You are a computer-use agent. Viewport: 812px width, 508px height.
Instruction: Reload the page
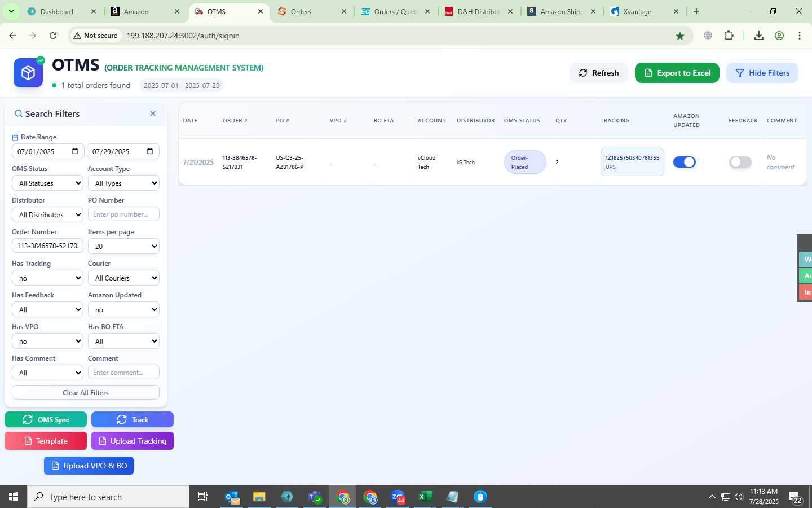(53, 36)
